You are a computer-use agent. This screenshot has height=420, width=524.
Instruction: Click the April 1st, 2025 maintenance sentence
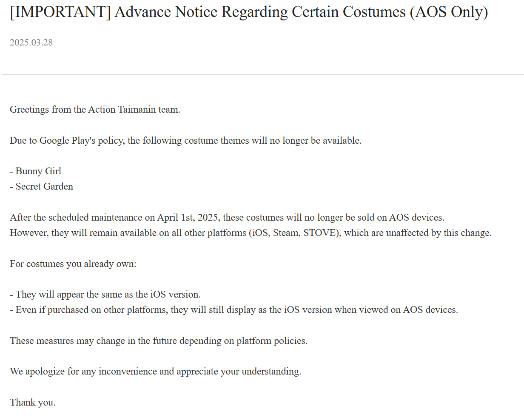(x=227, y=218)
